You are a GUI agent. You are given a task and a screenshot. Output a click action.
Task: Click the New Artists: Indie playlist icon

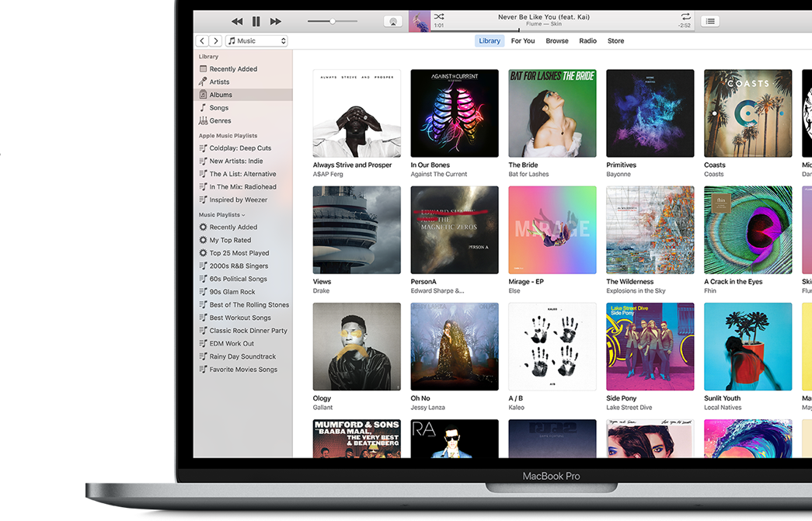point(203,161)
